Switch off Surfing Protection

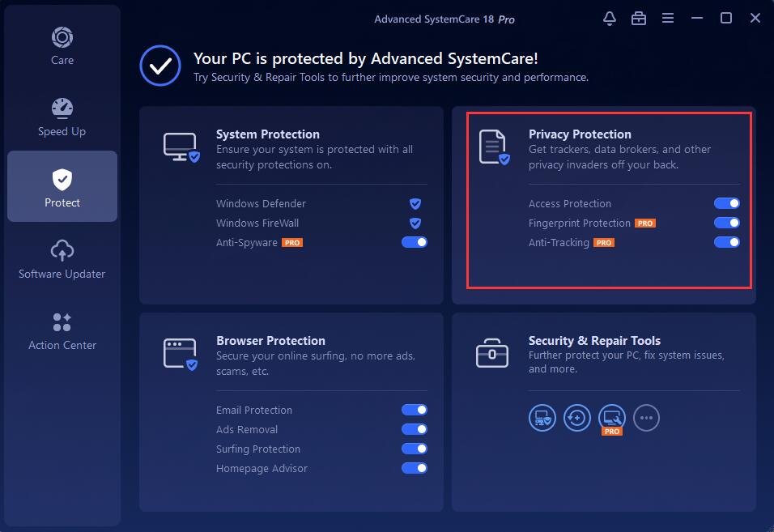[415, 449]
